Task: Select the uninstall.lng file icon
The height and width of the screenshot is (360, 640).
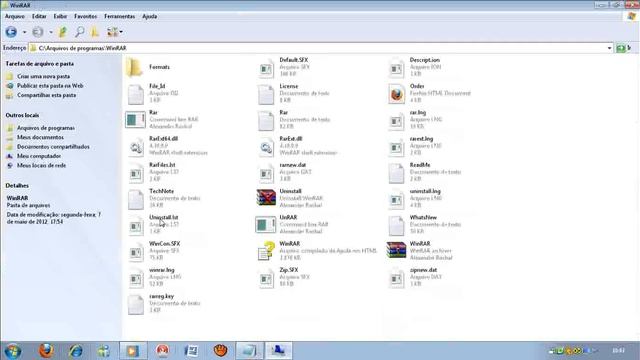Action: (396, 200)
